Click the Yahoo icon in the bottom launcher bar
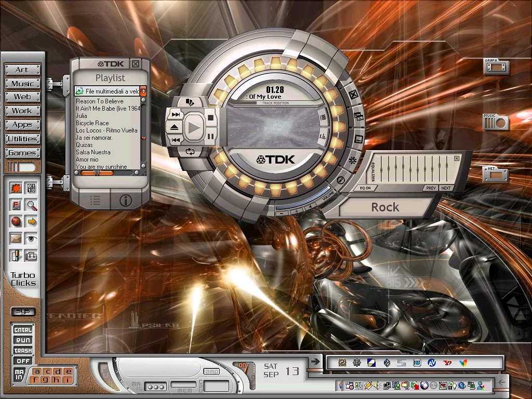This screenshot has width=532, height=399. coord(446,363)
